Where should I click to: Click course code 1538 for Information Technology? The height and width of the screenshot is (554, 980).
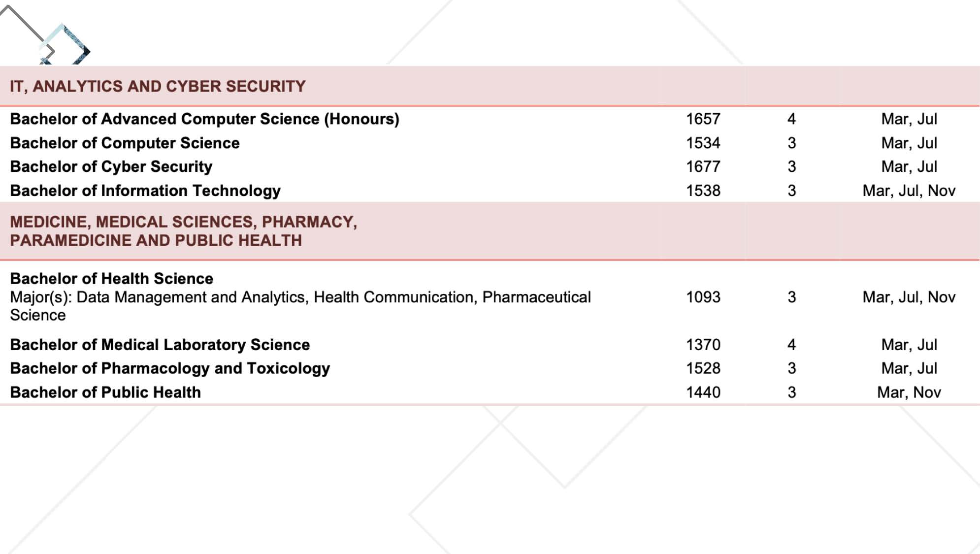703,191
